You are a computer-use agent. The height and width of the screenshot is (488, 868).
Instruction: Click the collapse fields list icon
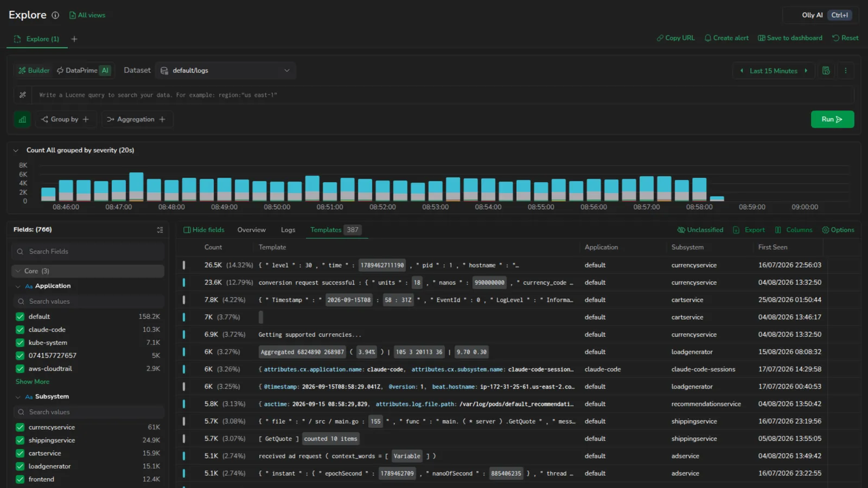click(x=160, y=230)
